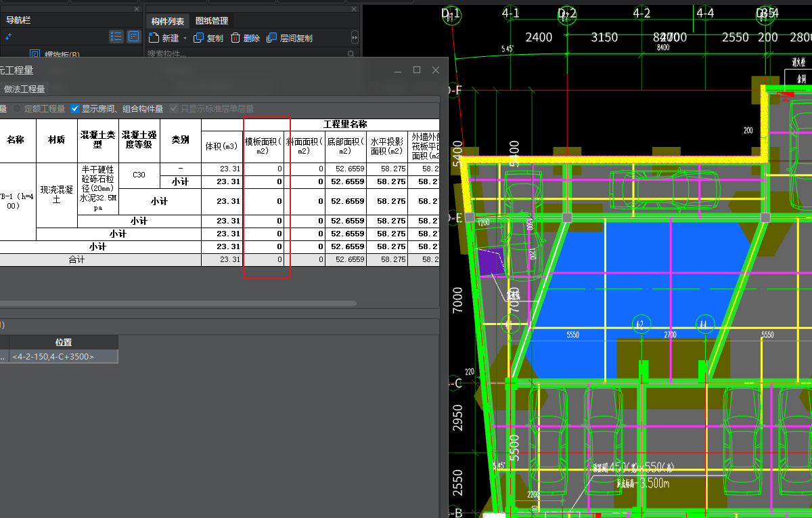
Task: Click the 4-1 axis bubble in drawing
Action: click(511, 14)
